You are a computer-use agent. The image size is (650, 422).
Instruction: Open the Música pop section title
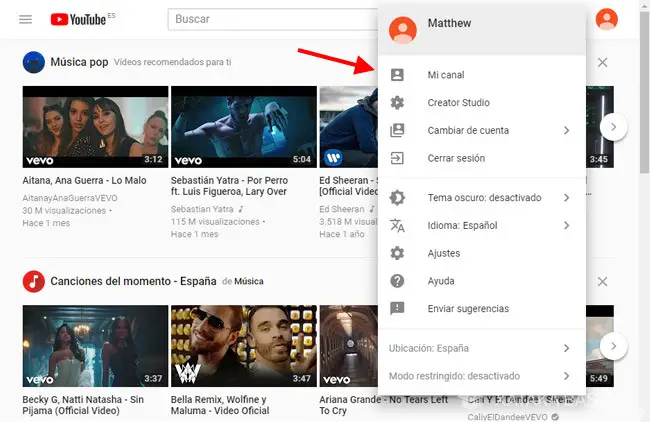79,62
